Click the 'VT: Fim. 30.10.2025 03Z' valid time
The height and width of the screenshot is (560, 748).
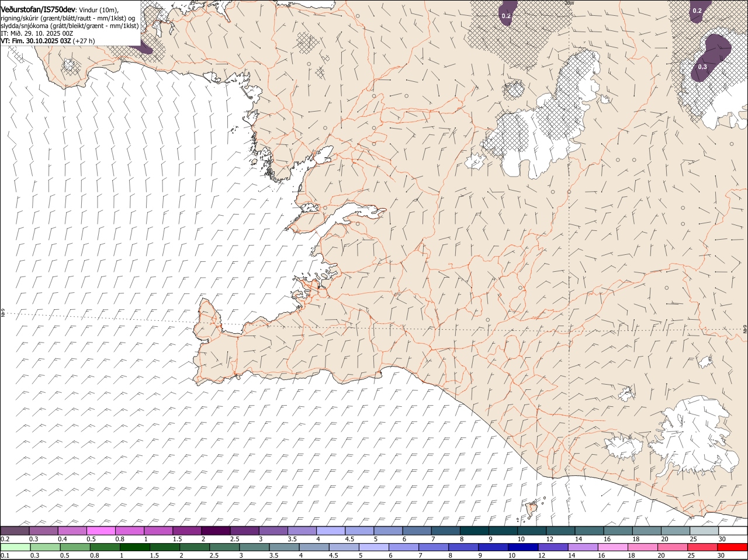pyautogui.click(x=36, y=41)
